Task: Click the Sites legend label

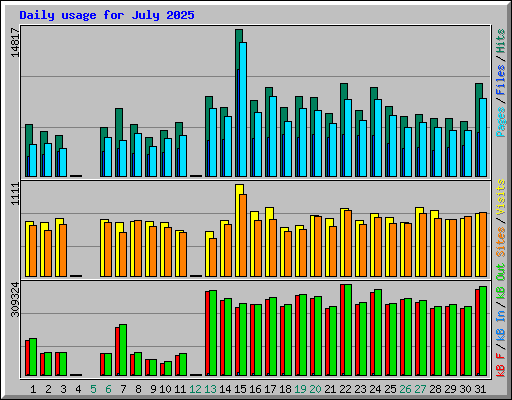Action: coord(501,242)
